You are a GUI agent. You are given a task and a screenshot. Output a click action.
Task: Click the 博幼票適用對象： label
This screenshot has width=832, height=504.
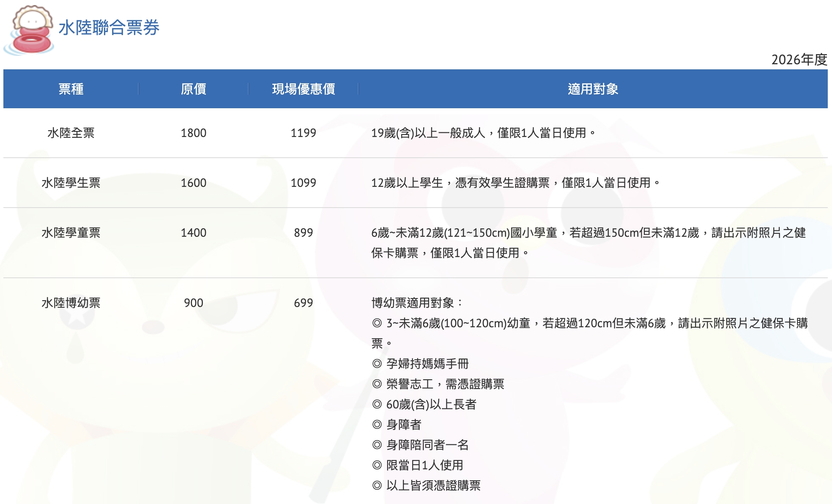click(x=417, y=303)
